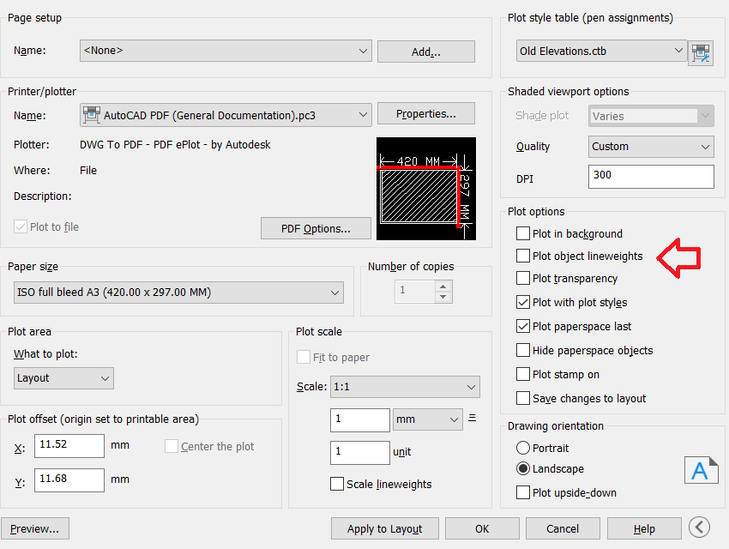The width and height of the screenshot is (729, 549).
Task: Click the DPI input field
Action: [651, 177]
